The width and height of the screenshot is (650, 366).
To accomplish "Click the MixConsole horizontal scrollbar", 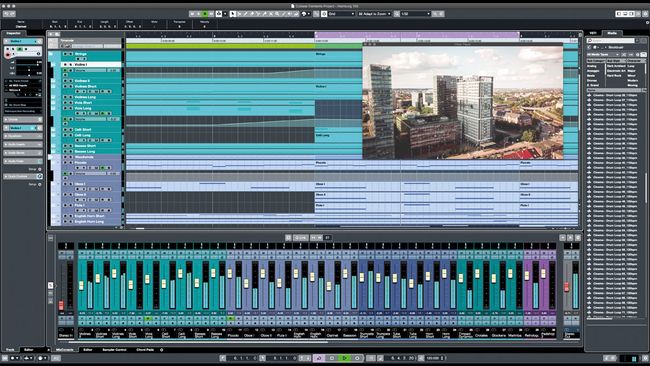I will pos(198,342).
